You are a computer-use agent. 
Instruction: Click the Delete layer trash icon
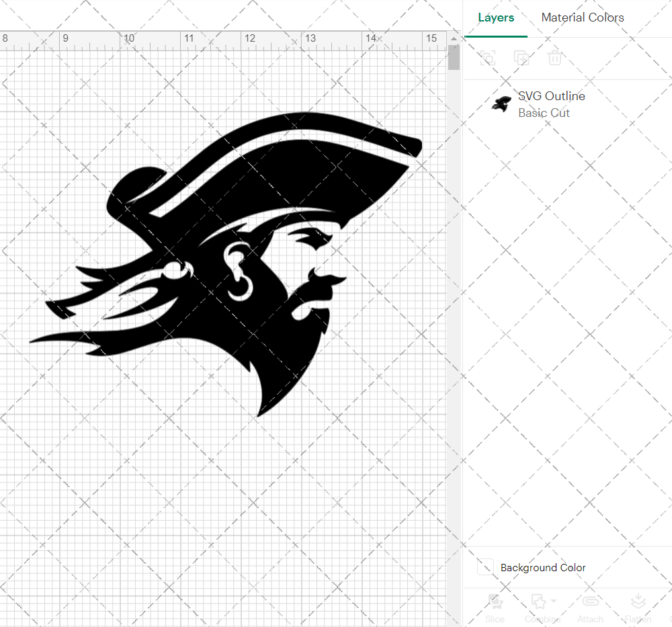pyautogui.click(x=554, y=58)
